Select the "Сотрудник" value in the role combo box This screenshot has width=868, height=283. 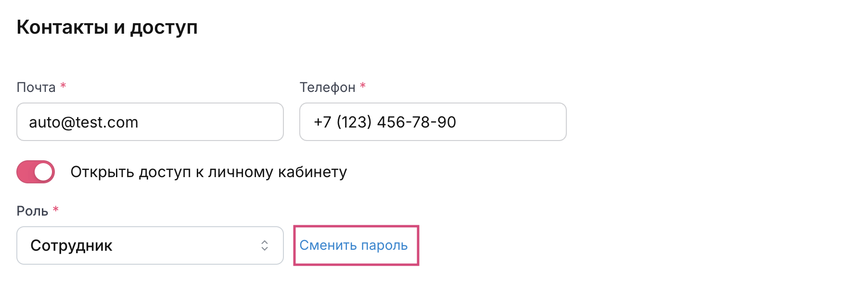(x=71, y=245)
